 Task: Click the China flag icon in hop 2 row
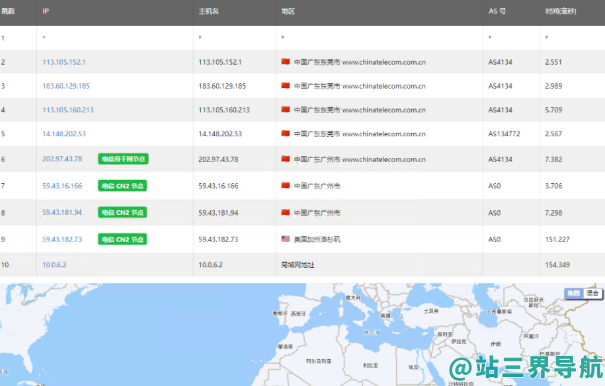[x=286, y=62]
